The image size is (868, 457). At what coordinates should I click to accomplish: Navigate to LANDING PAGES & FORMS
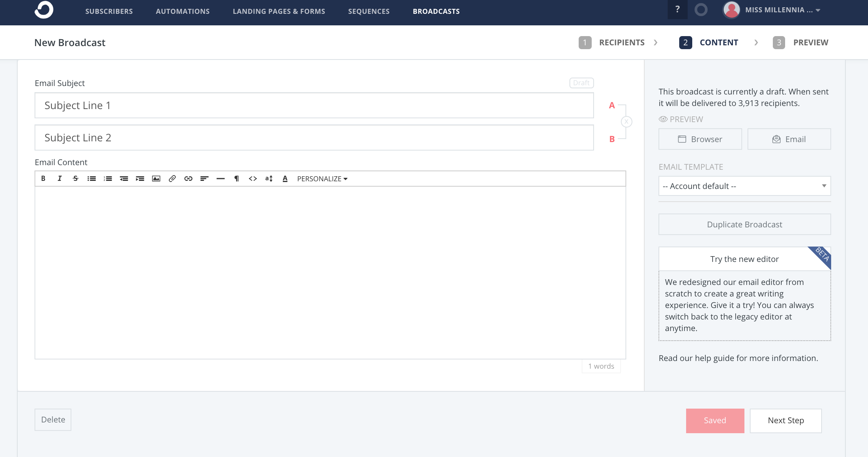pos(279,11)
